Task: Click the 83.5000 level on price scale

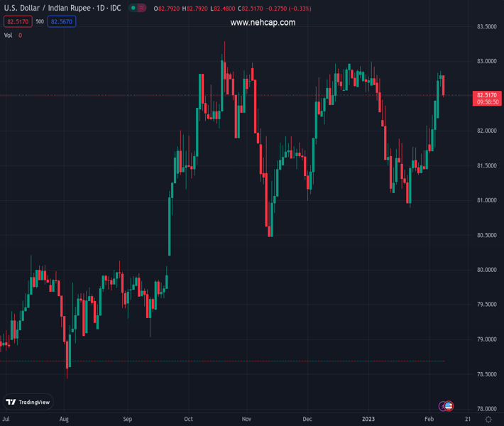Action: [x=486, y=27]
